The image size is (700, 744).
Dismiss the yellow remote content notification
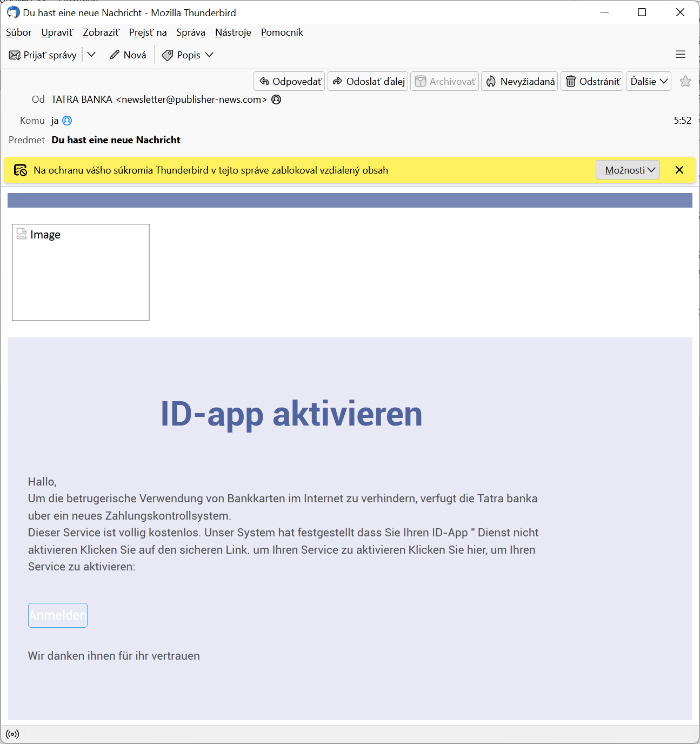[x=679, y=170]
